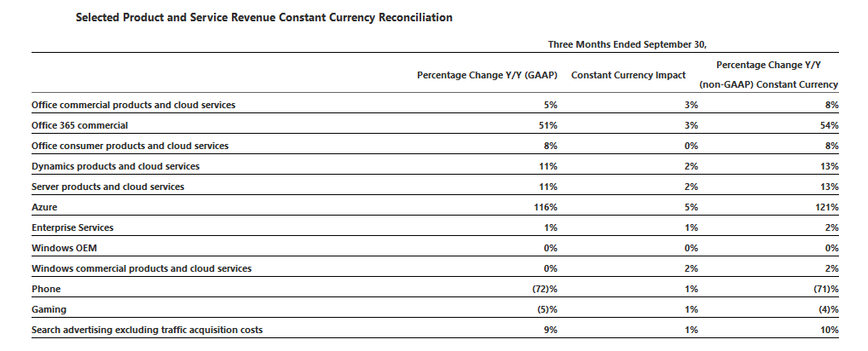
Task: Click Azure's 116% GAAP value
Action: (543, 207)
